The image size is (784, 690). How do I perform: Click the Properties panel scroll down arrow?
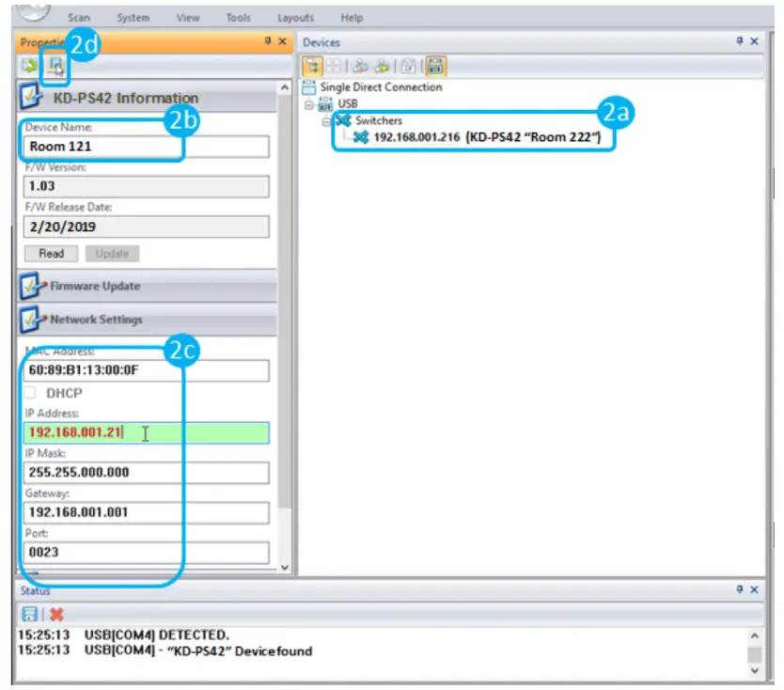click(x=285, y=568)
